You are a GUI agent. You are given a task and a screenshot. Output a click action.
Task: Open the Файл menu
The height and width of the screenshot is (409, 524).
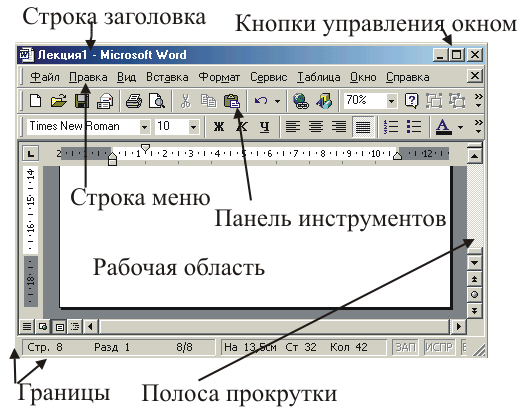[45, 78]
